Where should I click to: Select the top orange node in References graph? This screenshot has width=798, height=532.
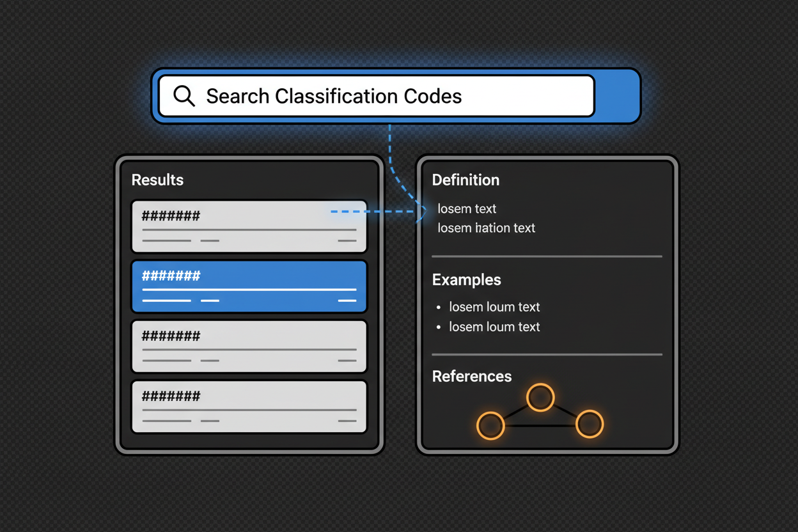click(540, 397)
